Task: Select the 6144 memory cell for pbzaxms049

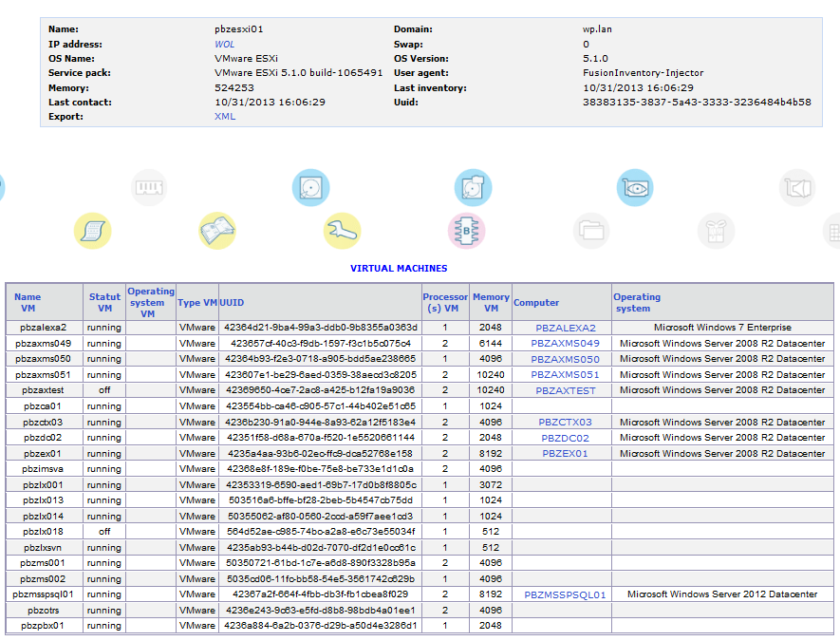Action: 491,344
